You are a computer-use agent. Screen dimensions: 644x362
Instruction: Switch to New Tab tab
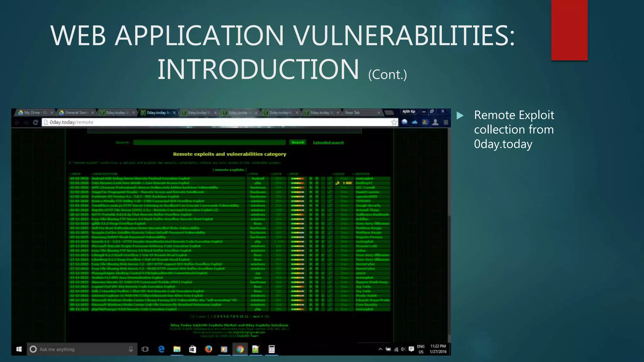click(x=362, y=112)
